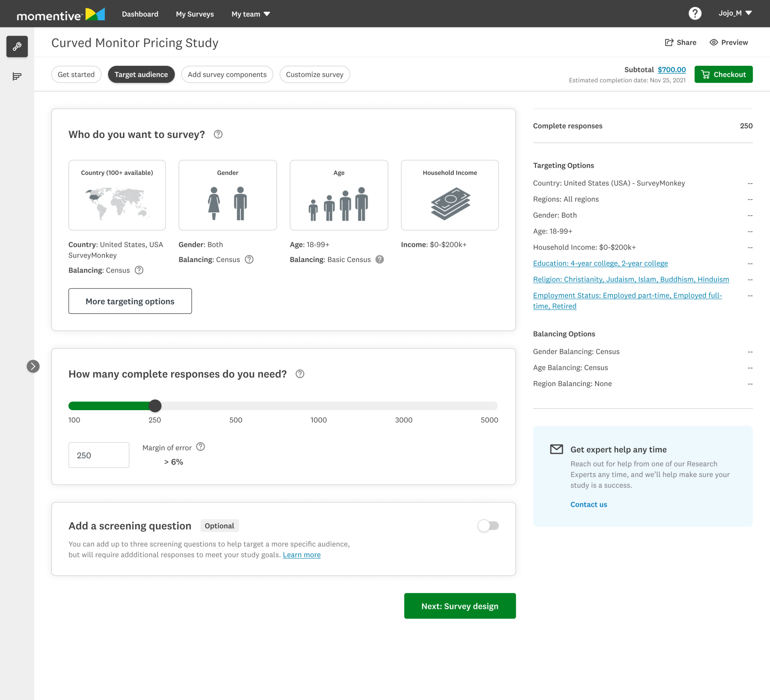
Task: Select the results icon in the left sidebar
Action: [17, 76]
